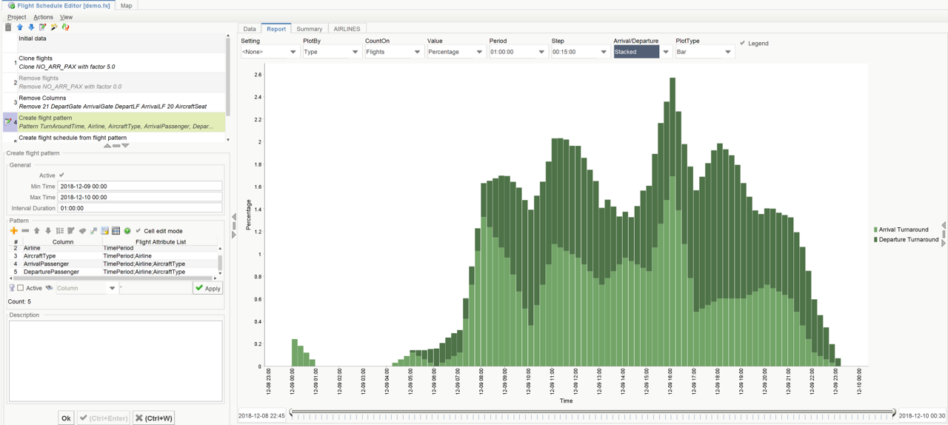948x425 pixels.
Task: Toggle the Legend checkbox
Action: point(742,43)
